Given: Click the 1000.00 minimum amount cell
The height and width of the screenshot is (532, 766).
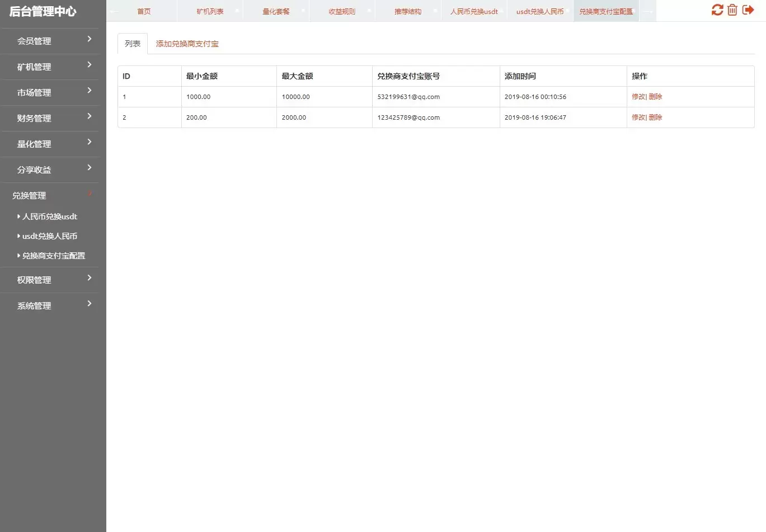Looking at the screenshot, I should coord(229,97).
